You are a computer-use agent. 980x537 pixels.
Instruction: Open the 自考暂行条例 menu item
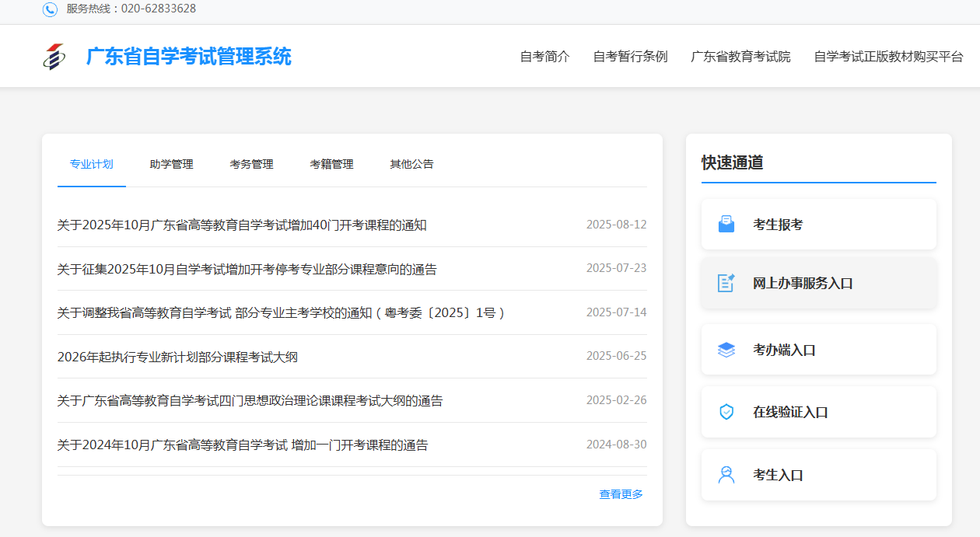click(x=631, y=56)
